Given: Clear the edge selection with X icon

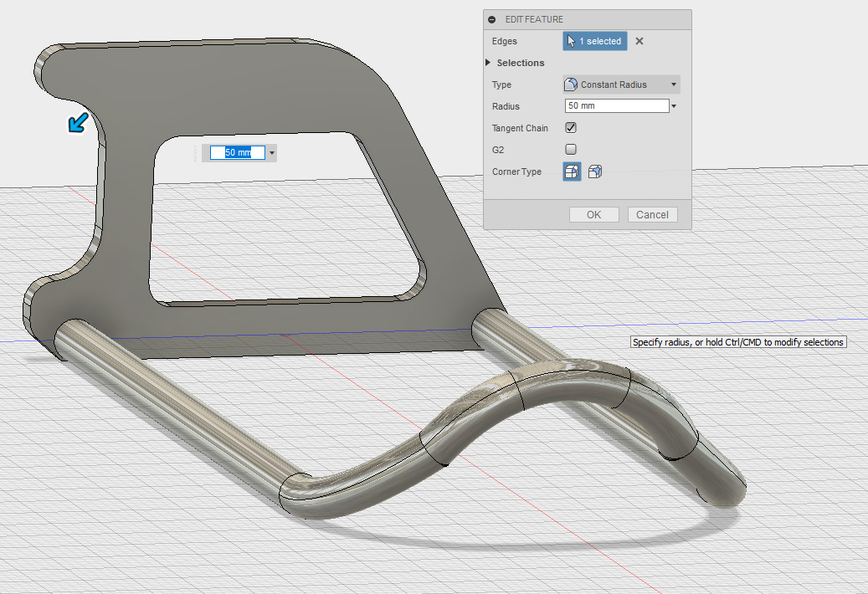Looking at the screenshot, I should (x=639, y=41).
